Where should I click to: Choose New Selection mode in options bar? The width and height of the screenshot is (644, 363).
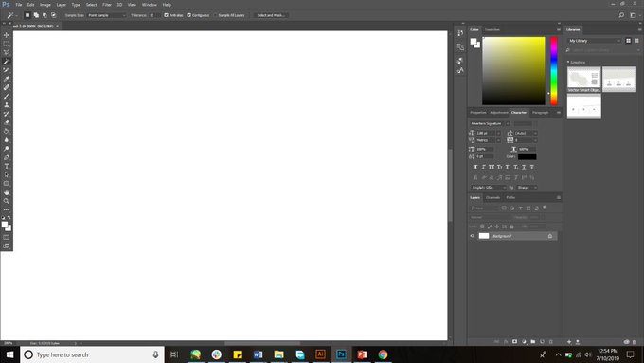click(27, 15)
